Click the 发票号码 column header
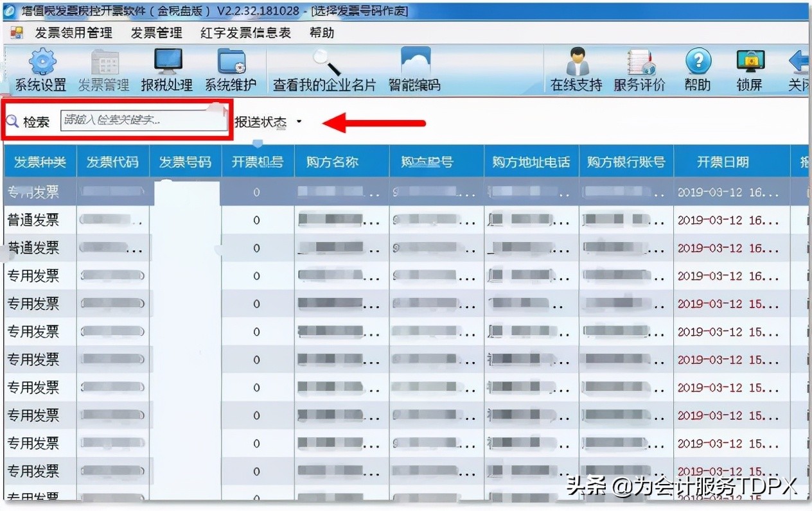Image resolution: width=812 pixels, height=511 pixels. 185,162
